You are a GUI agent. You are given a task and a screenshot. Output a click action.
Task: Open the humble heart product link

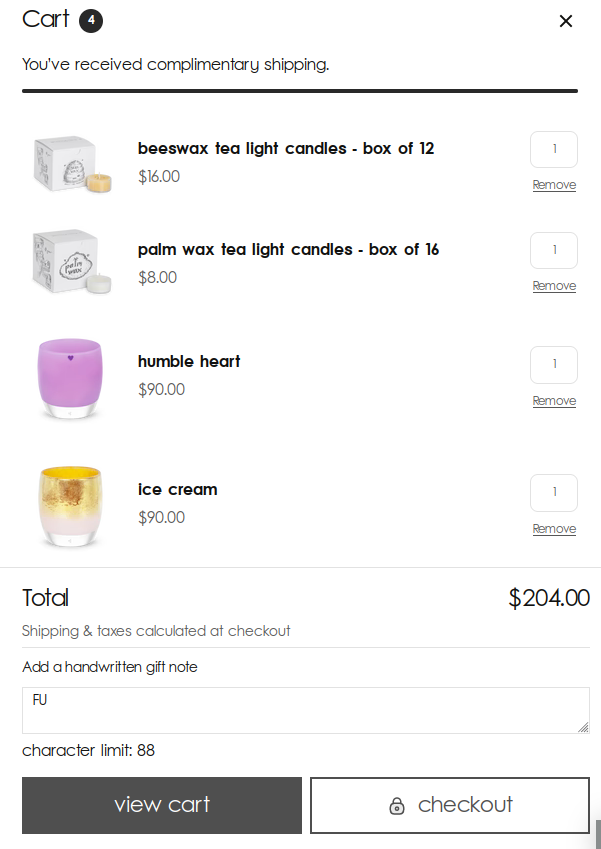[x=189, y=362]
